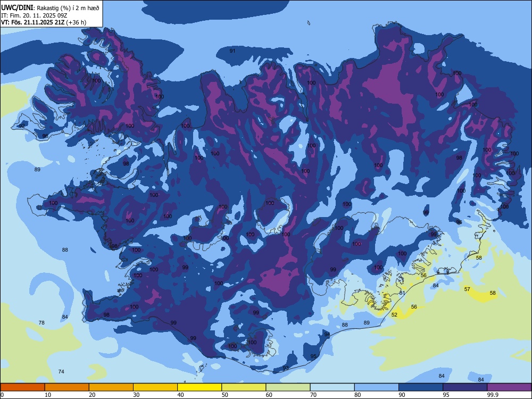Click the legend tick label '80'
The image size is (532, 399).
pyautogui.click(x=358, y=395)
